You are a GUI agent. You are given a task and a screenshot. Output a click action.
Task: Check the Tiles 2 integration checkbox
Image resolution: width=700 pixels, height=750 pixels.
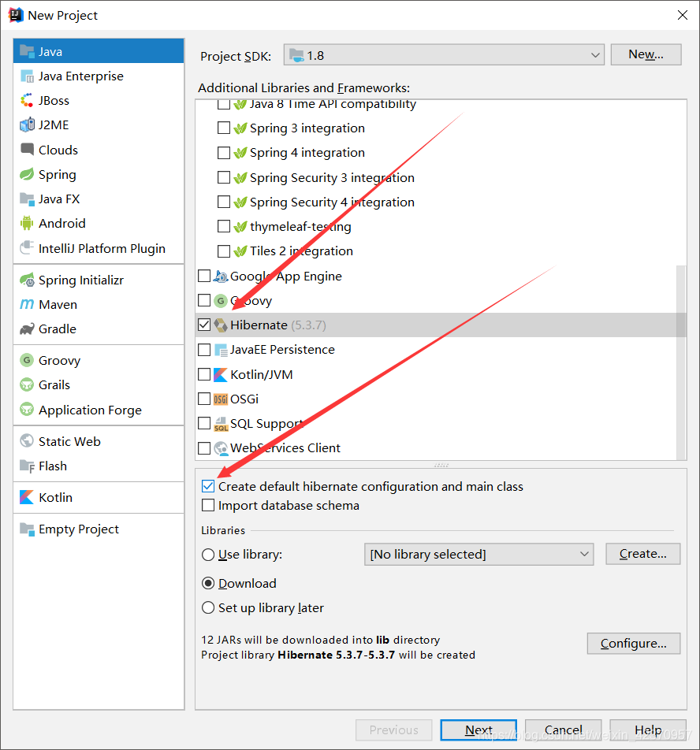223,251
